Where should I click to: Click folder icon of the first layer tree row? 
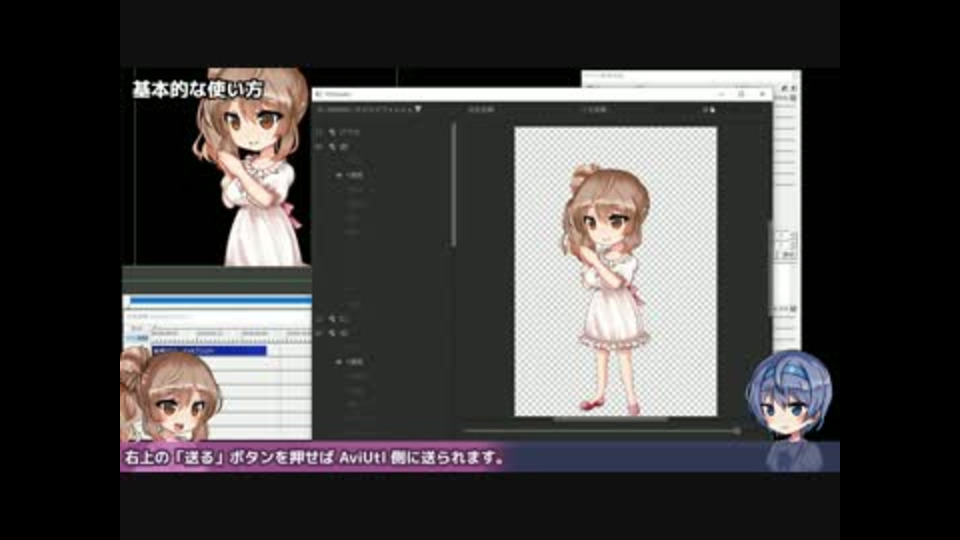coord(332,132)
